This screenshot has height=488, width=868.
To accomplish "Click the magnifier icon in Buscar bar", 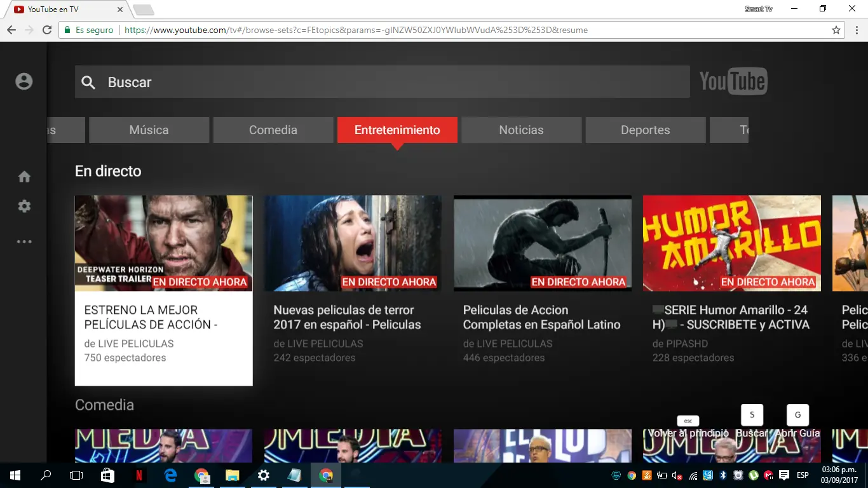I will 88,83.
